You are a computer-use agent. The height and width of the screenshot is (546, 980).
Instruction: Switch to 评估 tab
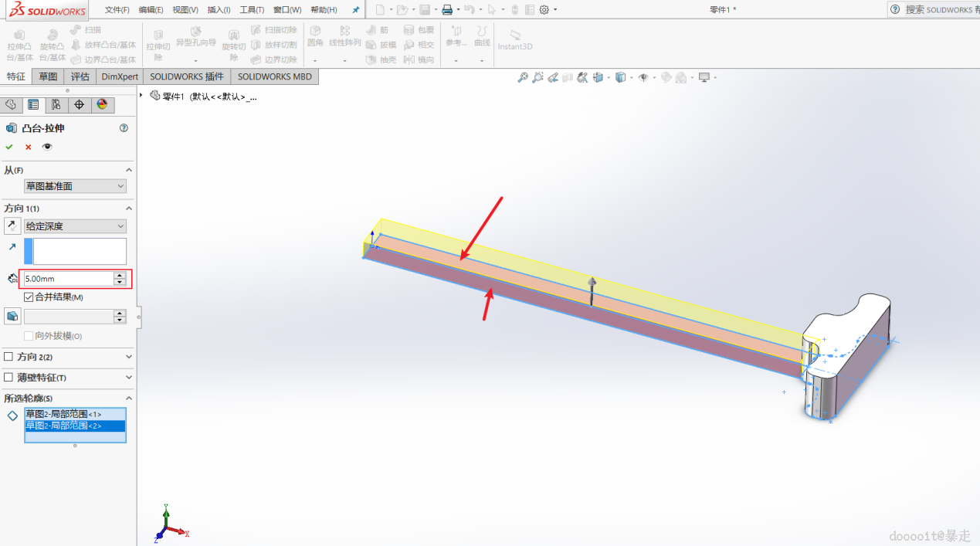tap(80, 76)
